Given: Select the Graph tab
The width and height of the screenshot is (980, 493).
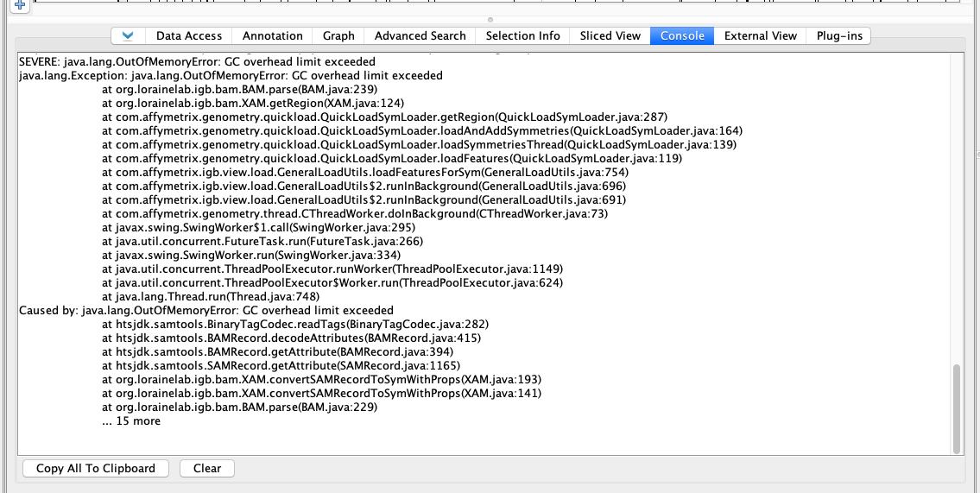Looking at the screenshot, I should pyautogui.click(x=338, y=35).
